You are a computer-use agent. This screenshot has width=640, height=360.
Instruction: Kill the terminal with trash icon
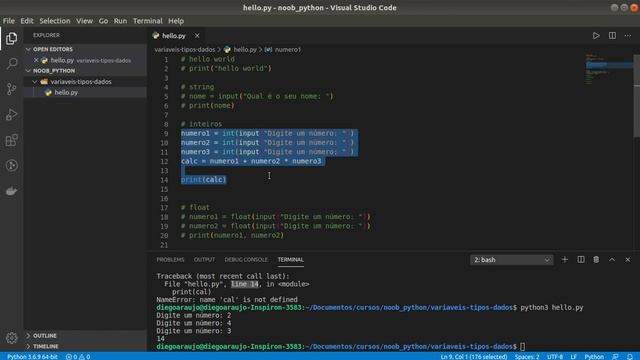(x=596, y=260)
